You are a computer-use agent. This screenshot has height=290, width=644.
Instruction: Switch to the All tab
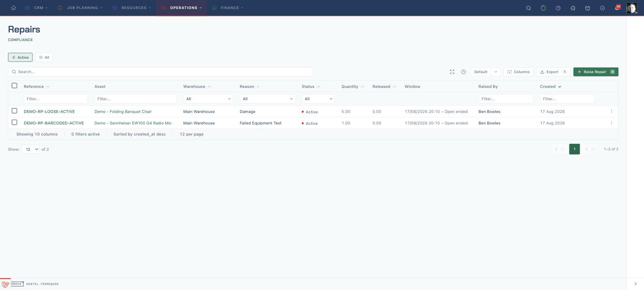(44, 58)
